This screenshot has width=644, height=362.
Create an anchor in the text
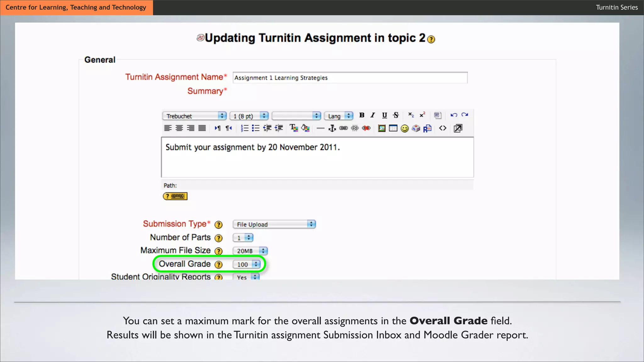(332, 128)
